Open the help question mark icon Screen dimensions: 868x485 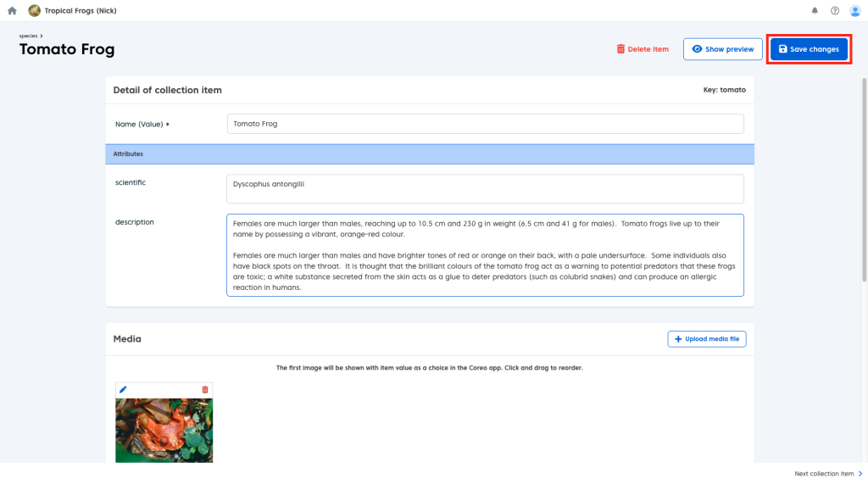click(835, 11)
